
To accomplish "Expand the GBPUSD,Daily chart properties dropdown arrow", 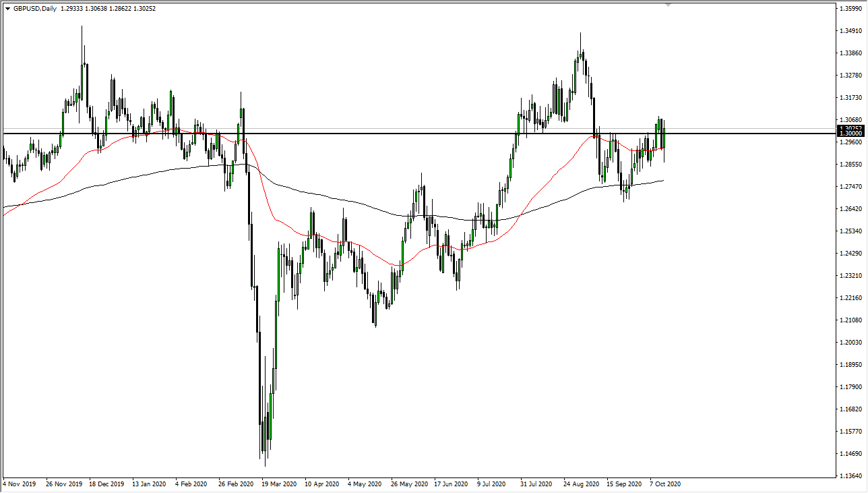I will [8, 8].
